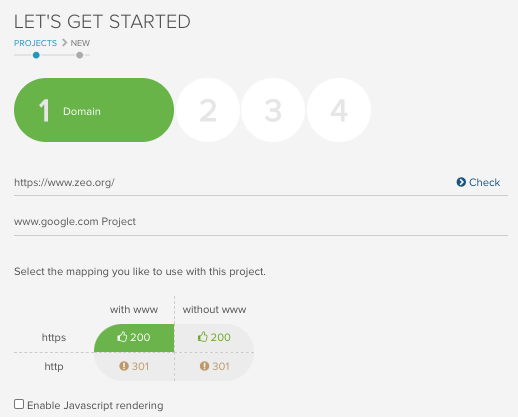This screenshot has width=518, height=417.
Task: Click the Check link text
Action: pos(484,182)
